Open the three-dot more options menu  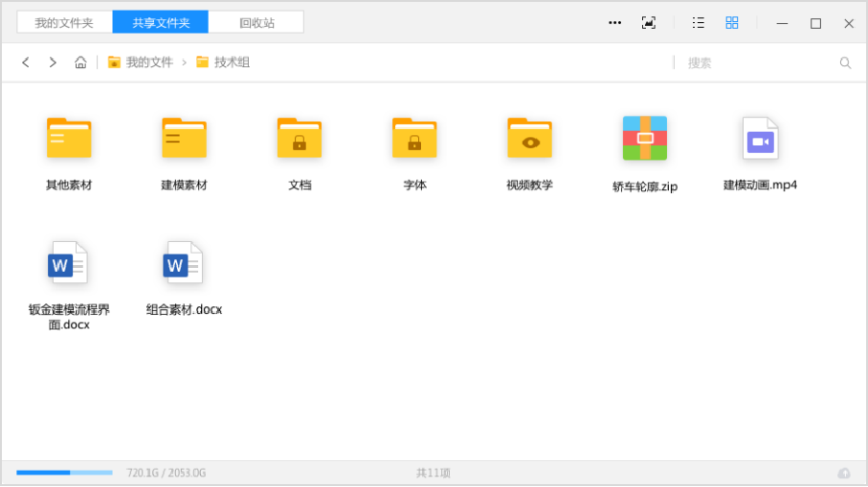[x=615, y=23]
